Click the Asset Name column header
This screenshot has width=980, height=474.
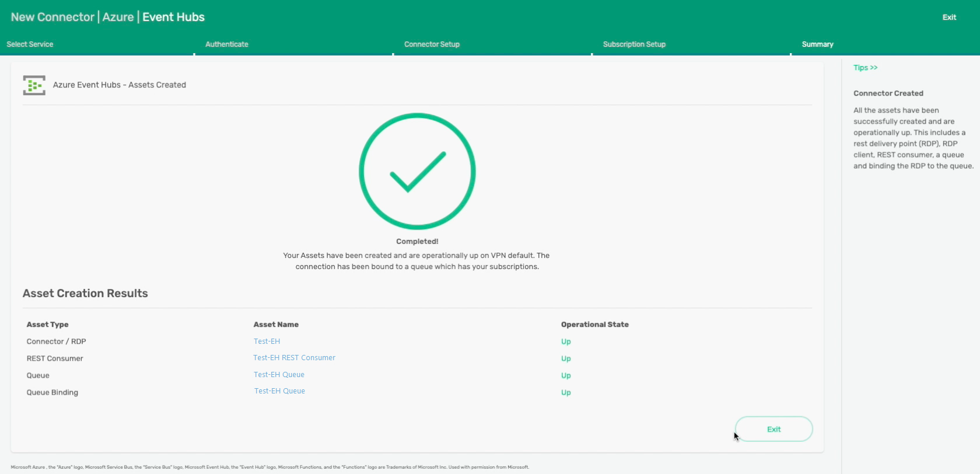coord(276,325)
